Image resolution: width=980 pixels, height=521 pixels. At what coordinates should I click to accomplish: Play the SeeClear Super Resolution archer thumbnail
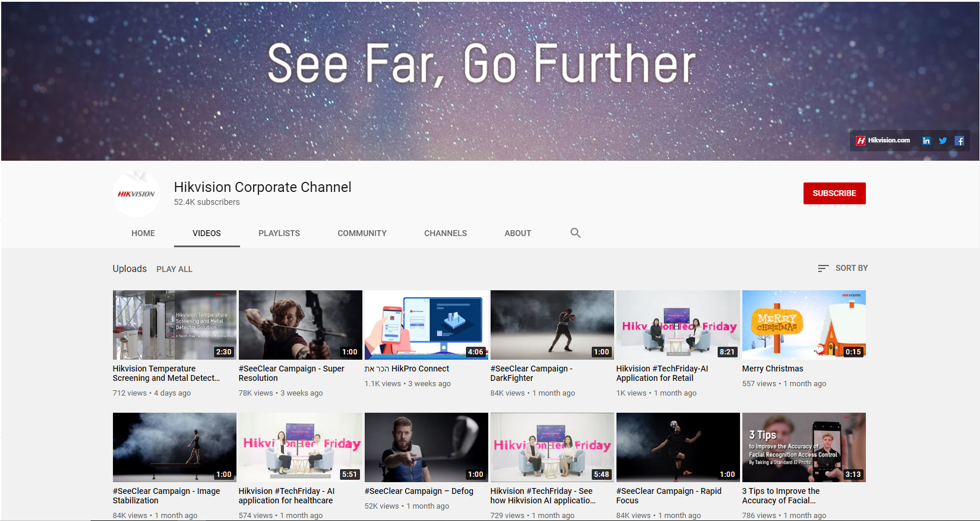click(x=301, y=325)
